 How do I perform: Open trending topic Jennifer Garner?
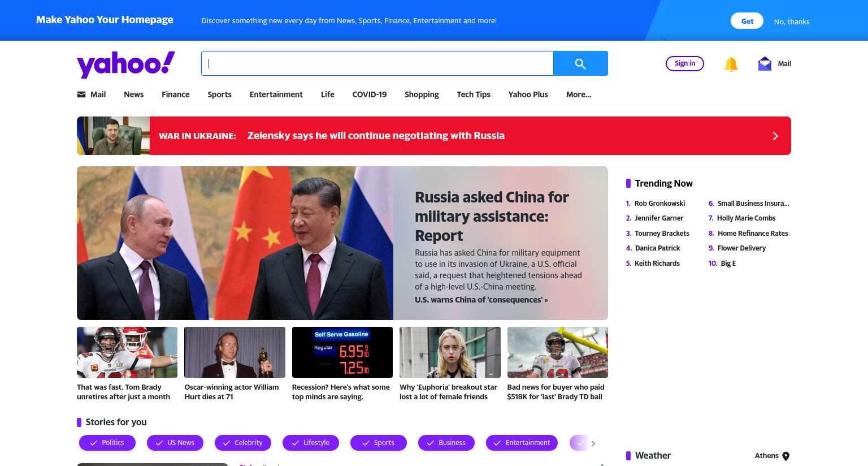tap(659, 218)
